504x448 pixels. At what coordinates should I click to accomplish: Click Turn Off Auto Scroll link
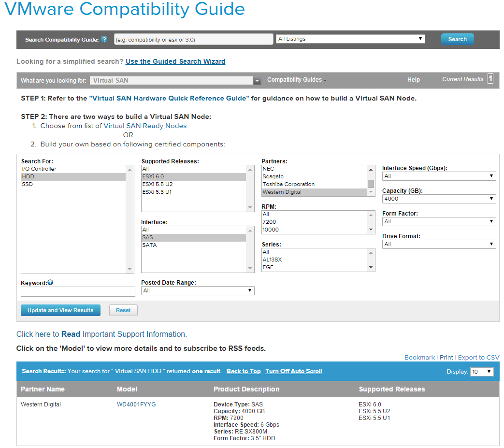coord(293,371)
